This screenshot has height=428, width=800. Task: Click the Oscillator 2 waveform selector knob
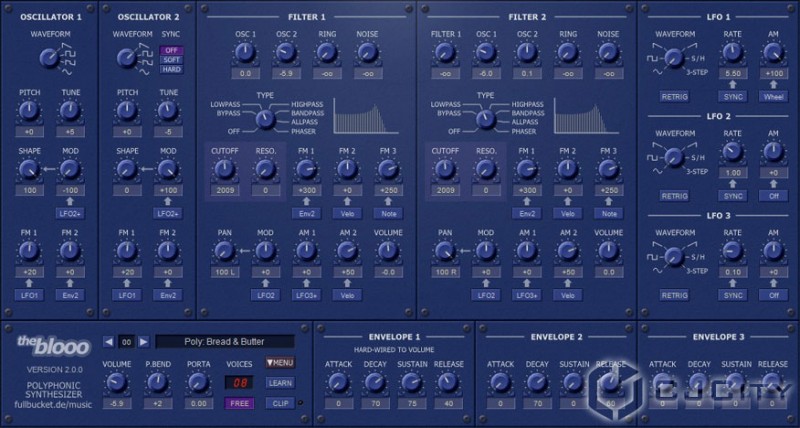pos(127,58)
